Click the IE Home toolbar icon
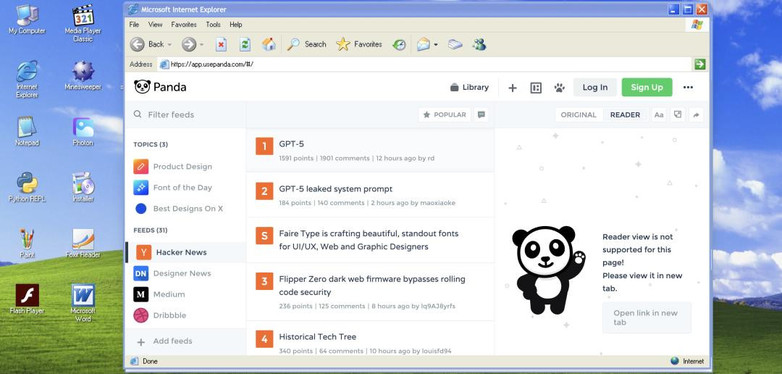Screen dimensions: 782x374 tap(269, 44)
